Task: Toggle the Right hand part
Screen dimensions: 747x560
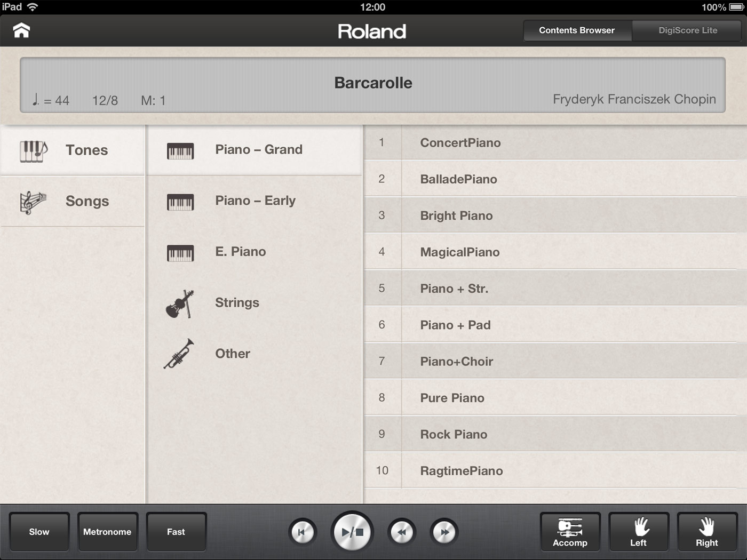Action: click(x=707, y=532)
